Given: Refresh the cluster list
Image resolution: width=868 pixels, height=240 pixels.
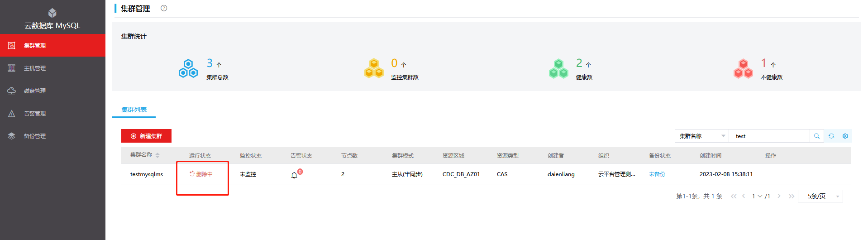Looking at the screenshot, I should click(x=831, y=136).
